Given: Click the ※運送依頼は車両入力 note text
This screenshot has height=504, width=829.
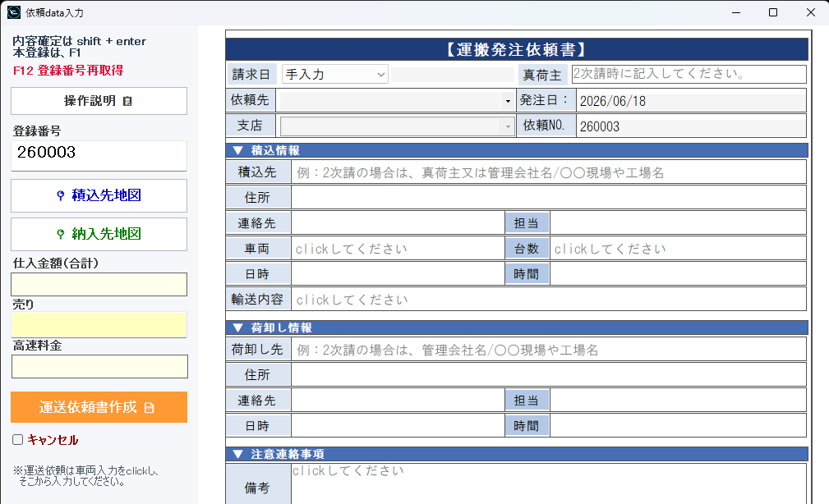Looking at the screenshot, I should (86, 476).
